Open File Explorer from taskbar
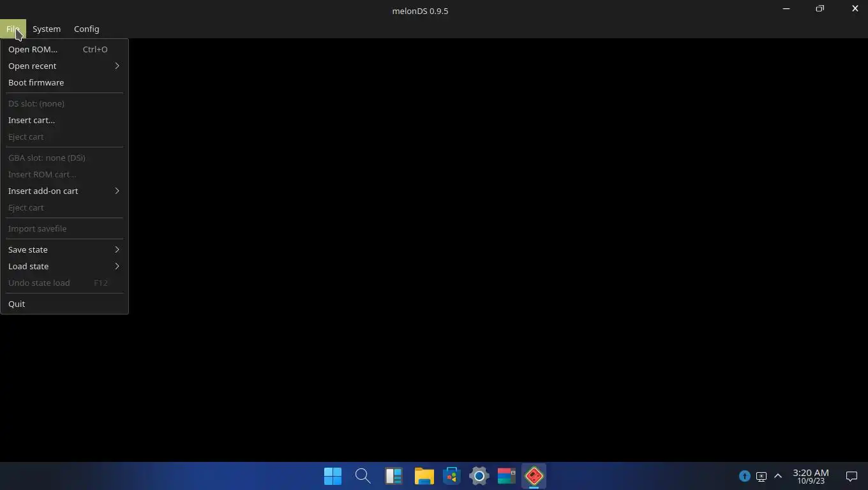Viewport: 868px width, 490px height. [424, 476]
